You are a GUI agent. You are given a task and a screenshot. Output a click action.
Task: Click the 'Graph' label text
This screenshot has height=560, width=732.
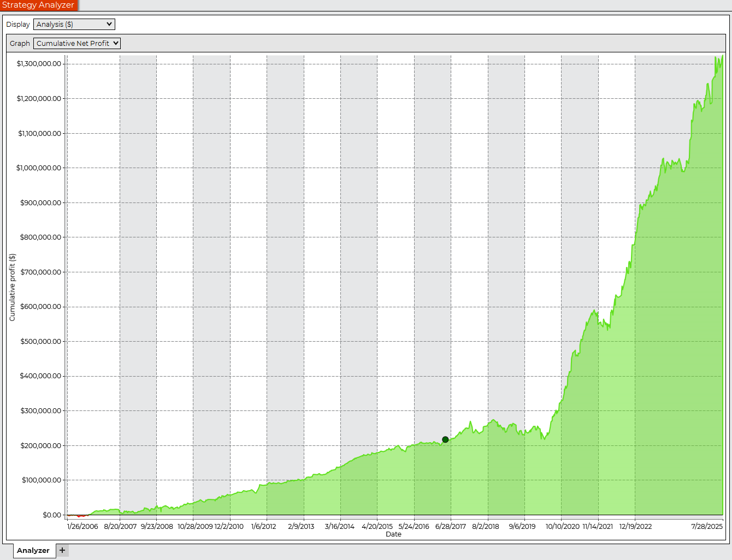[20, 44]
